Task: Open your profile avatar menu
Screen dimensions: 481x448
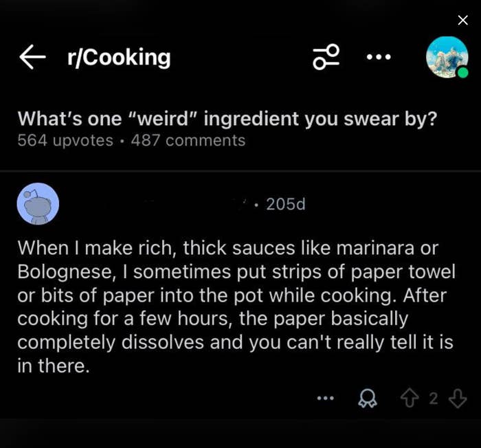Action: pos(446,57)
